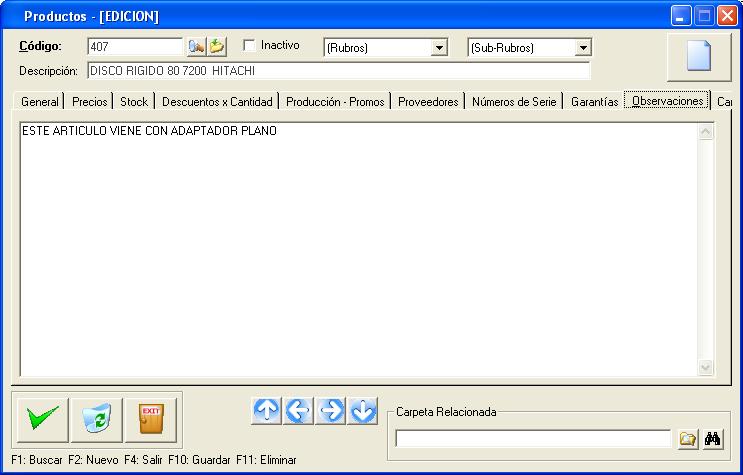Click the product search icon next to Código
This screenshot has width=743, height=475.
(196, 46)
